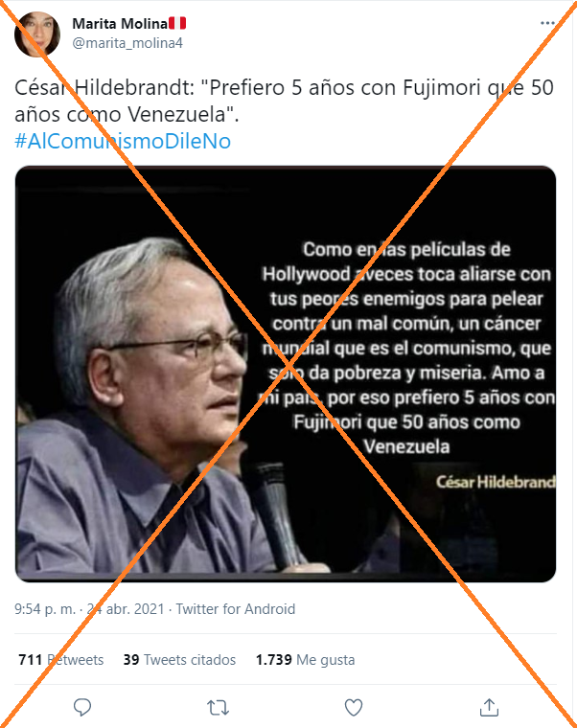Click the quote text inside the image
This screenshot has width=577, height=728.
point(406,349)
